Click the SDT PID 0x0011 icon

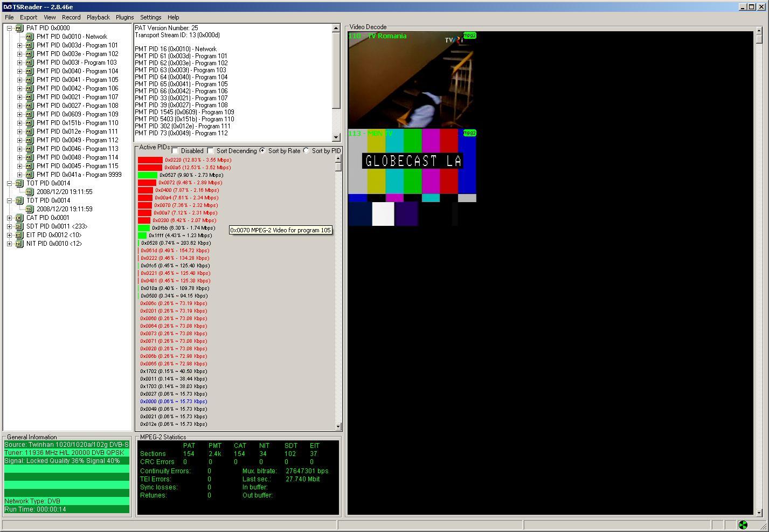[x=19, y=226]
